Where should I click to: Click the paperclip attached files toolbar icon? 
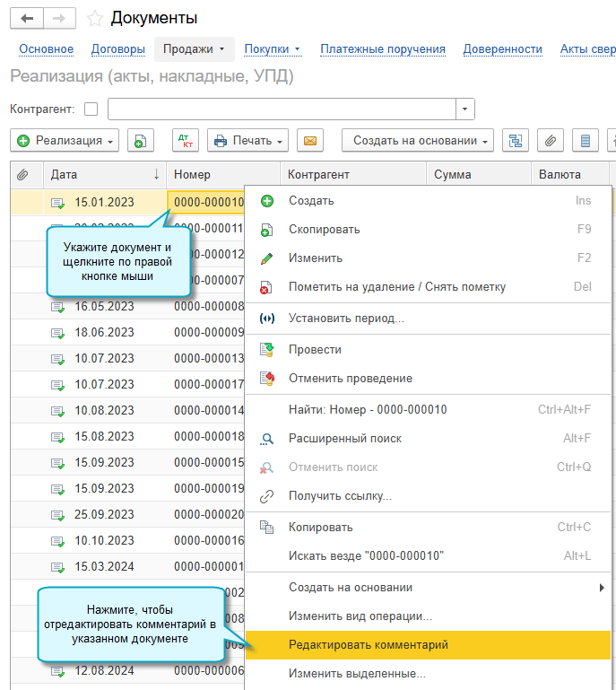[551, 141]
